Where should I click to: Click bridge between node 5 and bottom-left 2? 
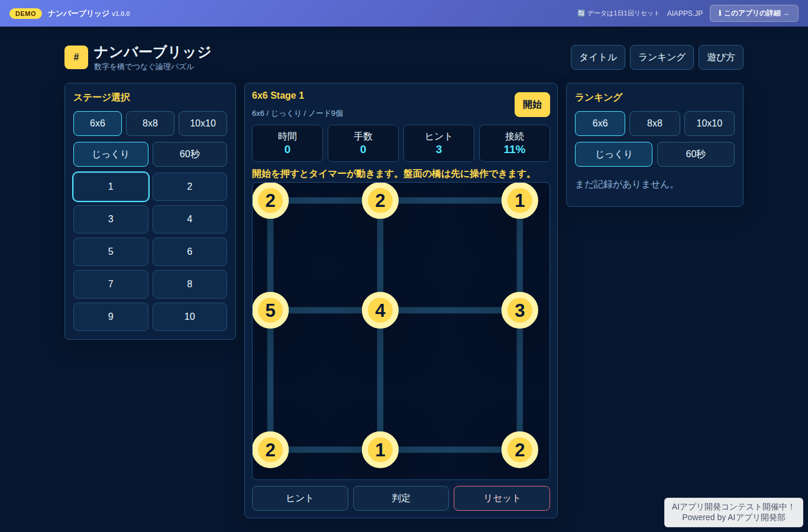point(270,380)
